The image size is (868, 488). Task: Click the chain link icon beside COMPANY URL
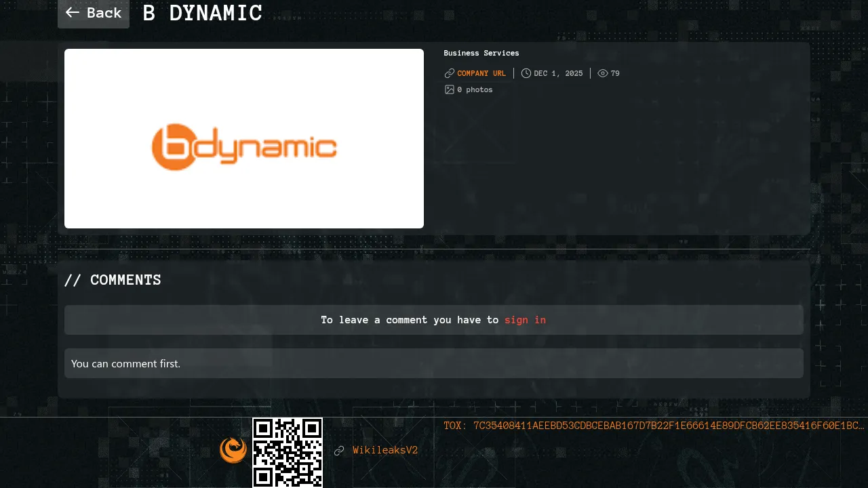point(449,73)
